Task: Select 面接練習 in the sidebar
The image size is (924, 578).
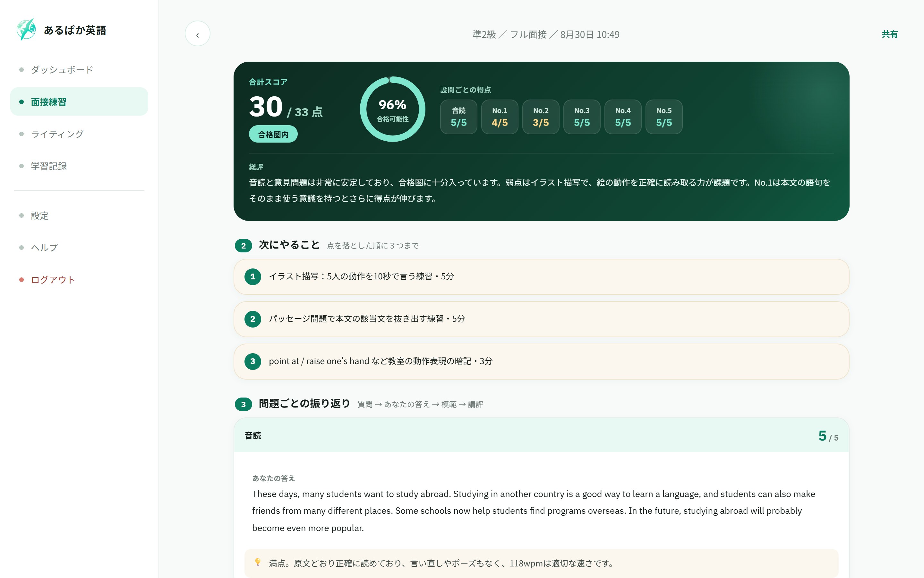Action: tap(79, 102)
